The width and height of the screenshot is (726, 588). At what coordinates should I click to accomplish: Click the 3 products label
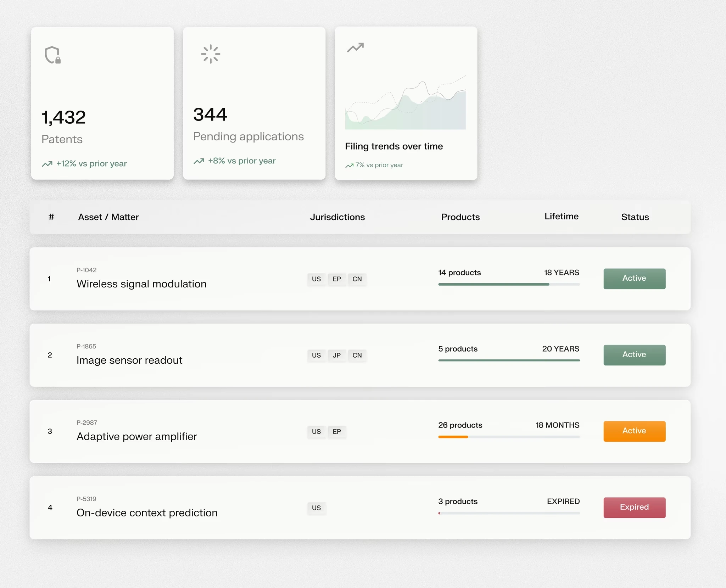[x=458, y=501]
